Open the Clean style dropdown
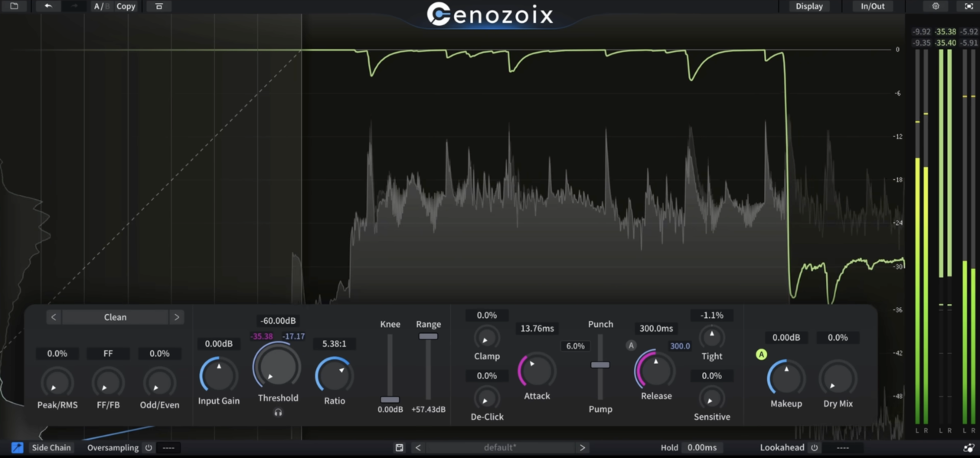The height and width of the screenshot is (458, 980). coord(116,317)
